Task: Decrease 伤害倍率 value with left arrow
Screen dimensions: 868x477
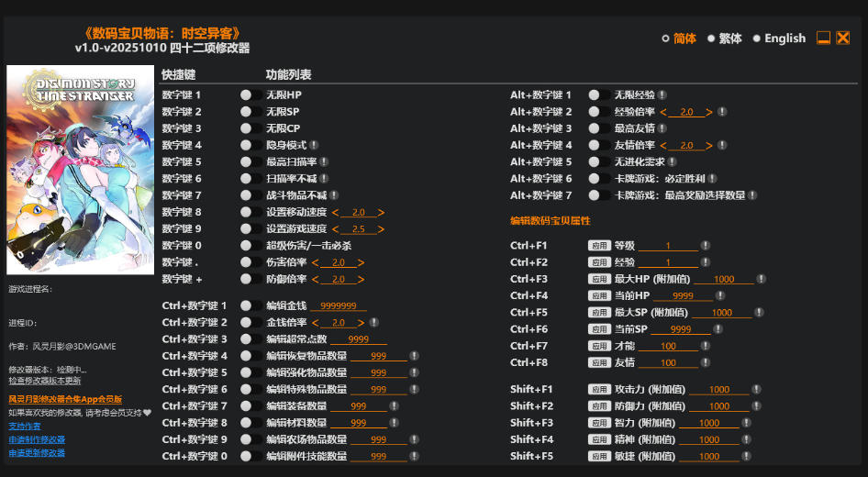Action: (x=315, y=262)
